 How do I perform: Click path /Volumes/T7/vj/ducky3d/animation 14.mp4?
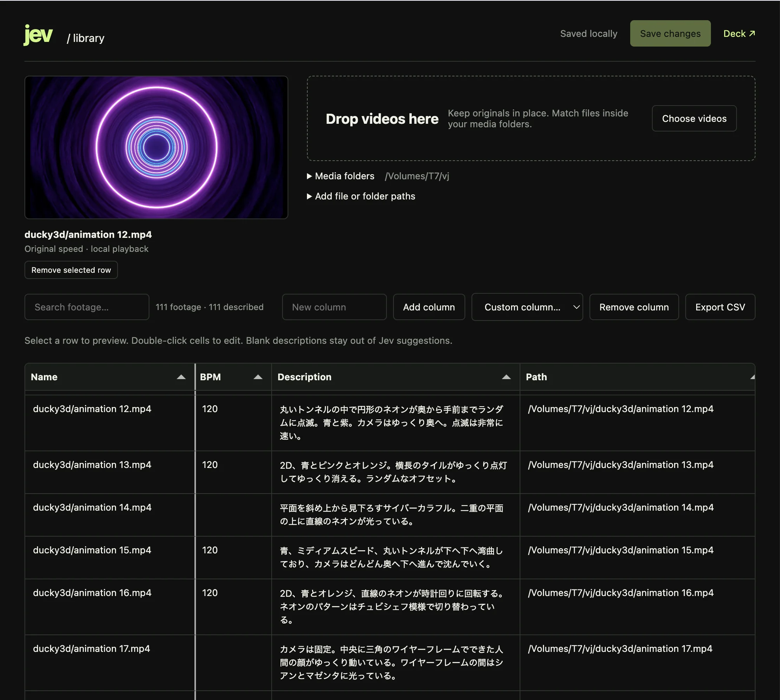coord(621,508)
